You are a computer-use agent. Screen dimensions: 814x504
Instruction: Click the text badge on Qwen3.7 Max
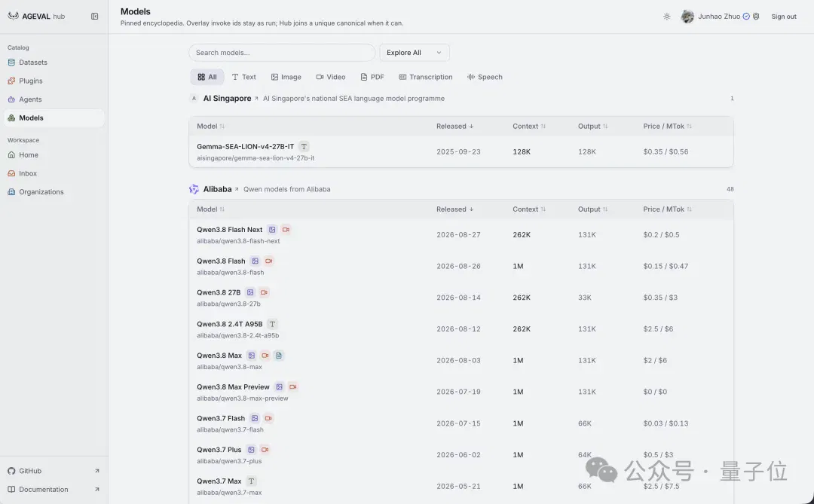251,481
